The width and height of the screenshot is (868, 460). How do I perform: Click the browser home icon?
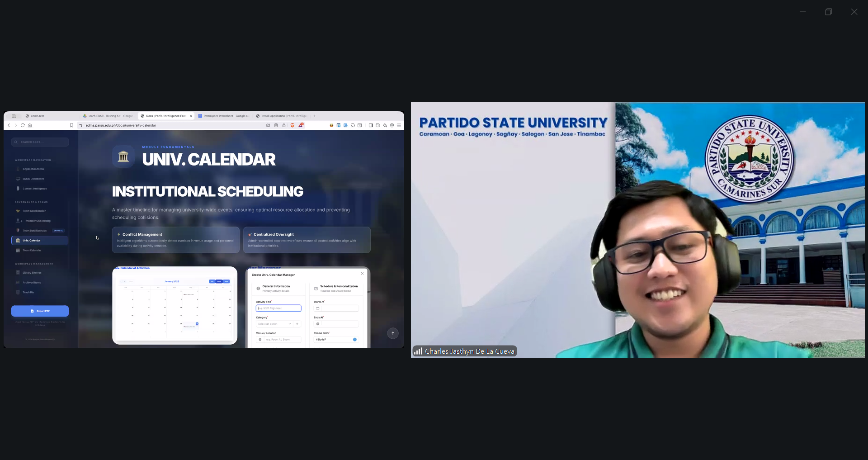click(x=30, y=125)
